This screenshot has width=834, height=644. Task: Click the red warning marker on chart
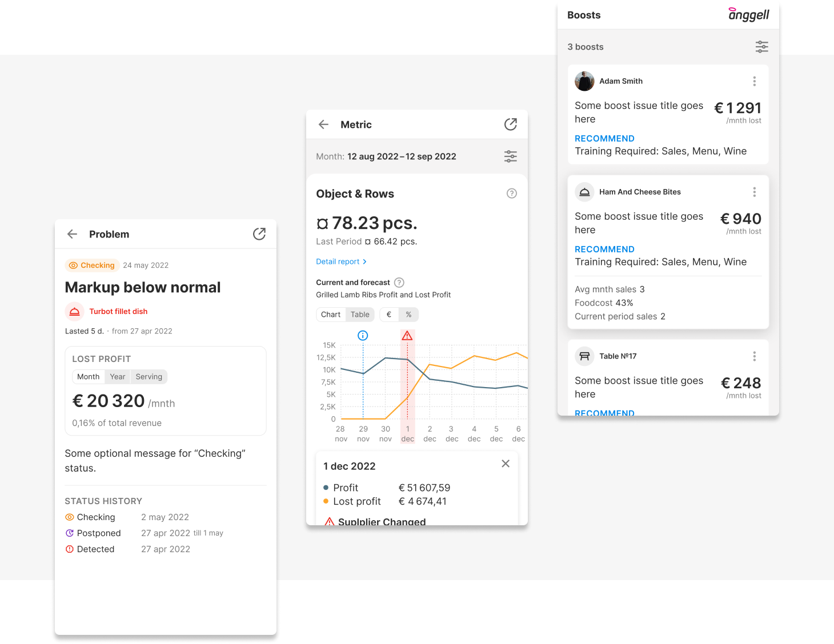pyautogui.click(x=407, y=336)
